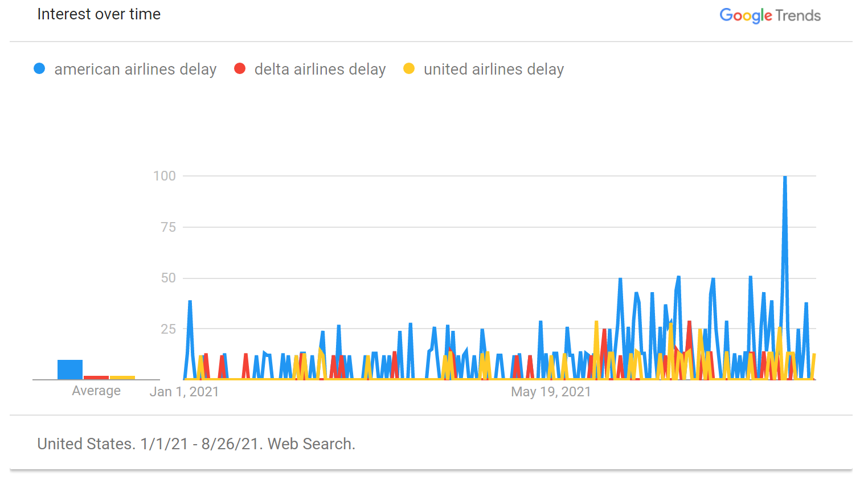The width and height of the screenshot is (868, 484).
Task: Click the 'Interest over time' heading
Action: [99, 14]
